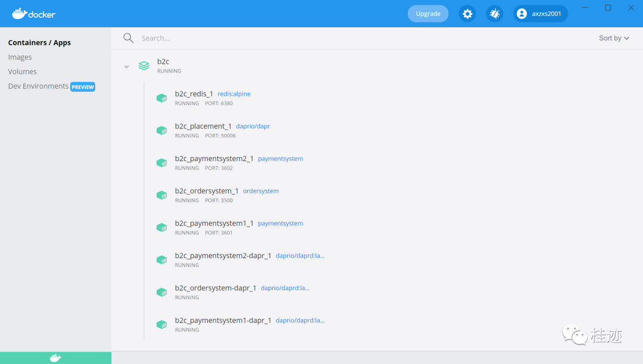Open the ordersystem image link
The width and height of the screenshot is (643, 364).
coord(261,191)
